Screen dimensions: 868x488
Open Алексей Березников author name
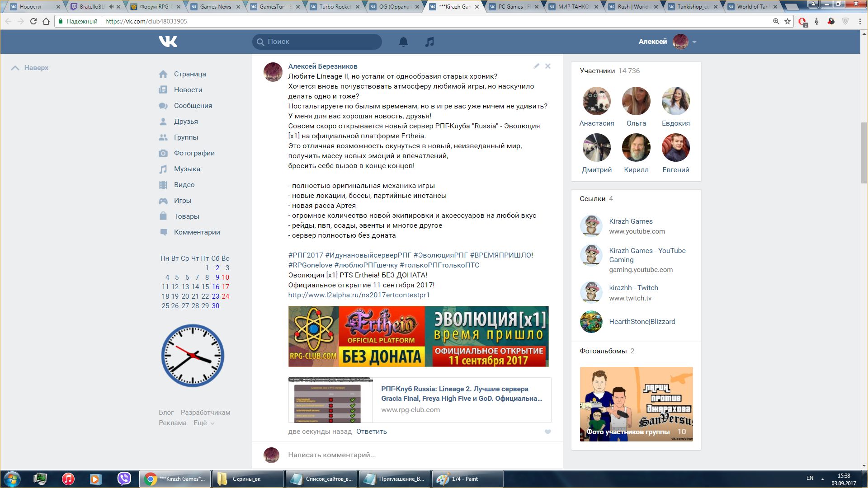pyautogui.click(x=323, y=66)
